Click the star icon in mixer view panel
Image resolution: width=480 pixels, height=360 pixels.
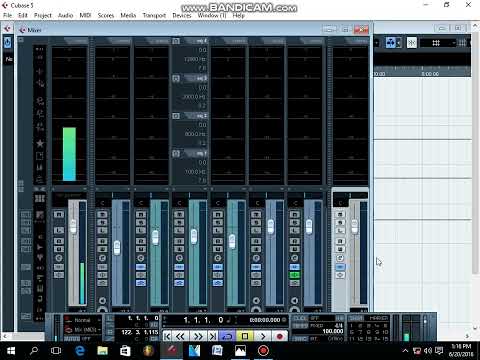(x=40, y=143)
